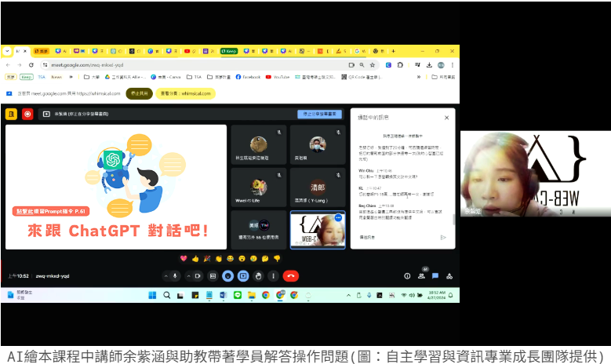The height and width of the screenshot is (364, 611).
Task: Open more options three-dot menu in Meet
Action: point(273,276)
